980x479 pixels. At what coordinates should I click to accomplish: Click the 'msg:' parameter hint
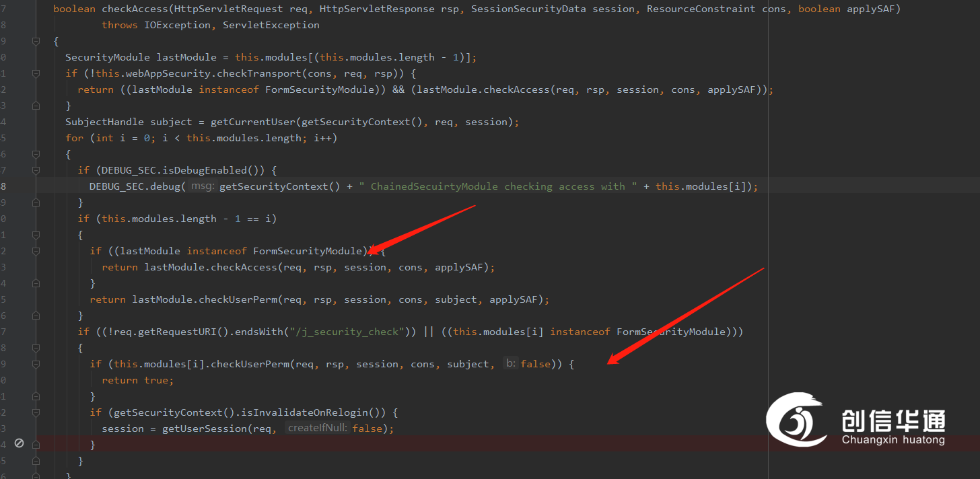click(x=202, y=186)
